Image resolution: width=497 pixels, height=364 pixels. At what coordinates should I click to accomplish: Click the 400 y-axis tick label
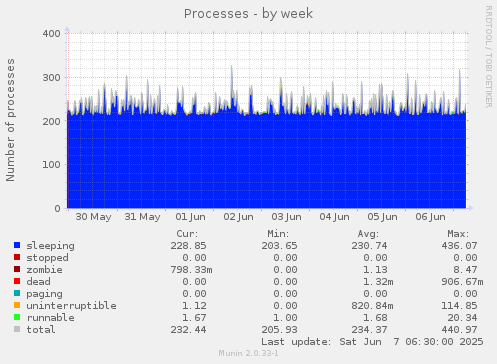pyautogui.click(x=51, y=34)
